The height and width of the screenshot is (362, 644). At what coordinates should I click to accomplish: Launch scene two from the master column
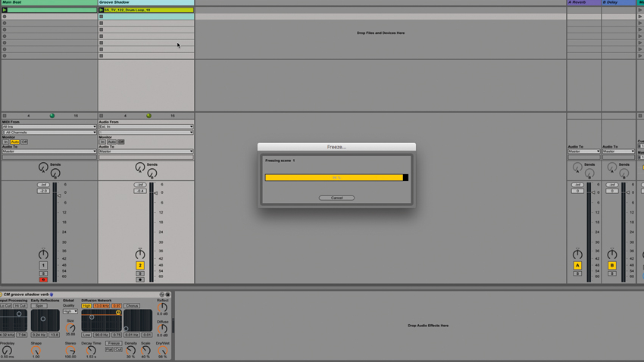(x=640, y=17)
